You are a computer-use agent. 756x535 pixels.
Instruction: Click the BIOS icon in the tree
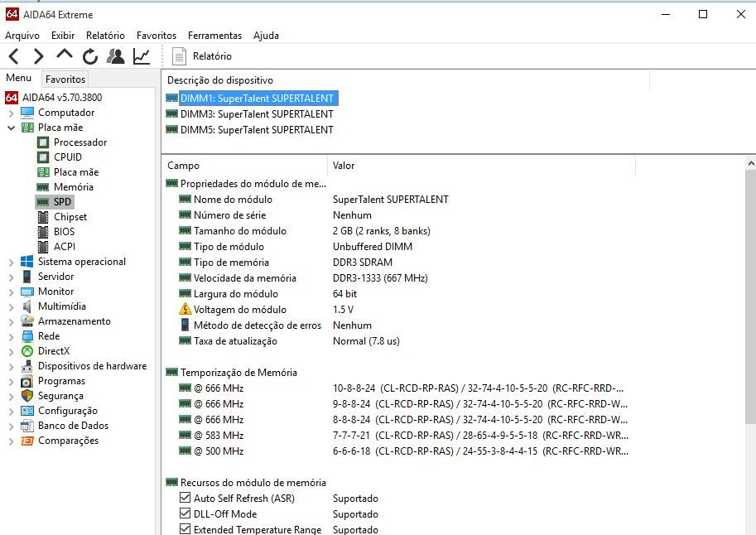(43, 232)
